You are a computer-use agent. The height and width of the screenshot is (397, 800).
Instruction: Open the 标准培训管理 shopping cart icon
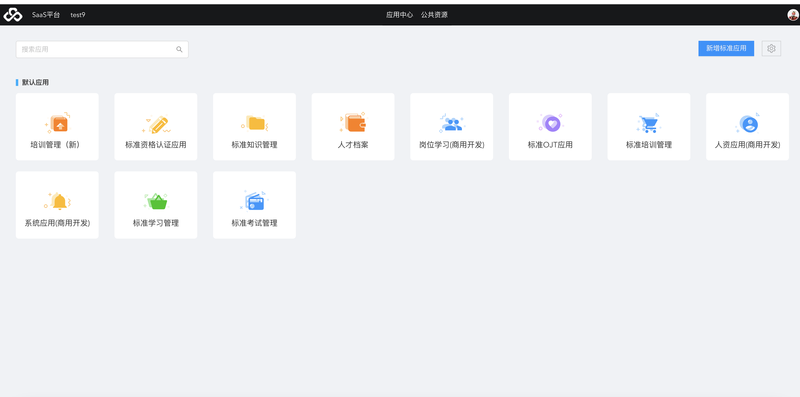[648, 123]
